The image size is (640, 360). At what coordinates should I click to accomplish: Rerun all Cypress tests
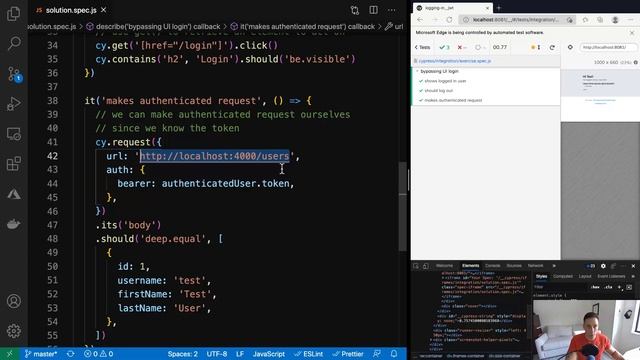[x=552, y=47]
